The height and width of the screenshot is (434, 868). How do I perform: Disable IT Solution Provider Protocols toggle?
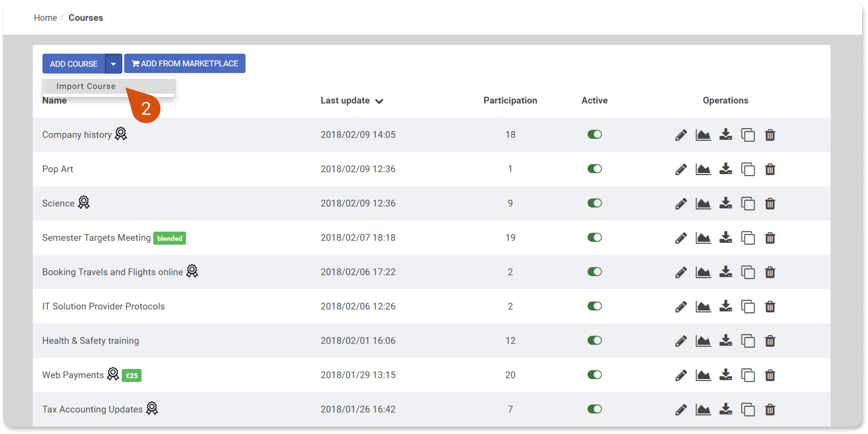(x=594, y=306)
